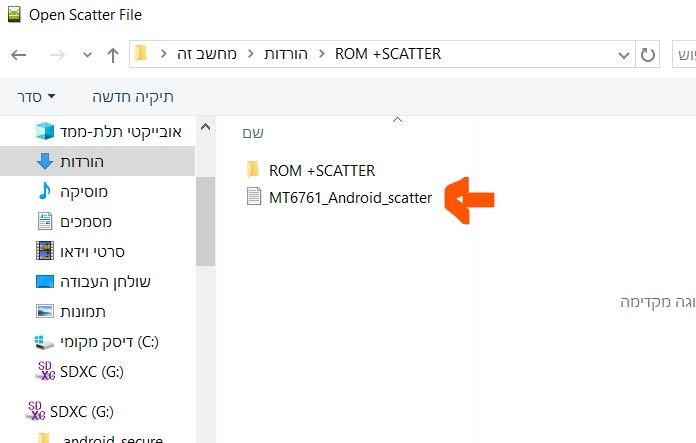This screenshot has height=443, width=696.
Task: Open the 'סדר' organize menu
Action: click(x=36, y=96)
